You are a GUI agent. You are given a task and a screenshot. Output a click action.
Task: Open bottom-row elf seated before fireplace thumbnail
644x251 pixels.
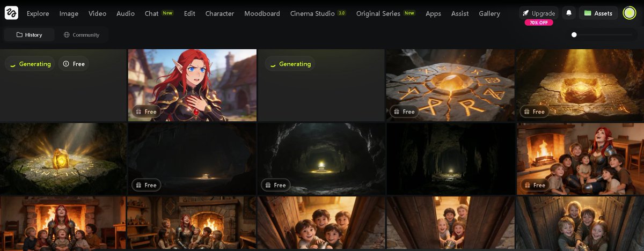click(63, 223)
